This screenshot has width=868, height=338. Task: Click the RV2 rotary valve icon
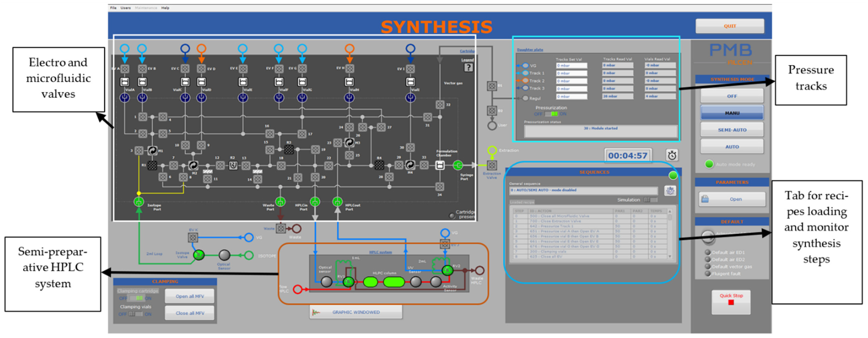coord(448,270)
